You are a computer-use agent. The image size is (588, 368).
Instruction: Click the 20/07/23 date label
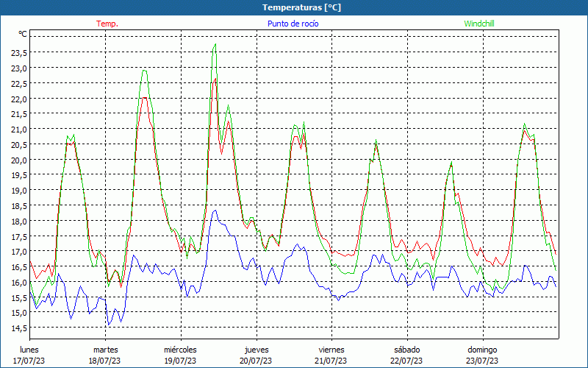pos(256,361)
